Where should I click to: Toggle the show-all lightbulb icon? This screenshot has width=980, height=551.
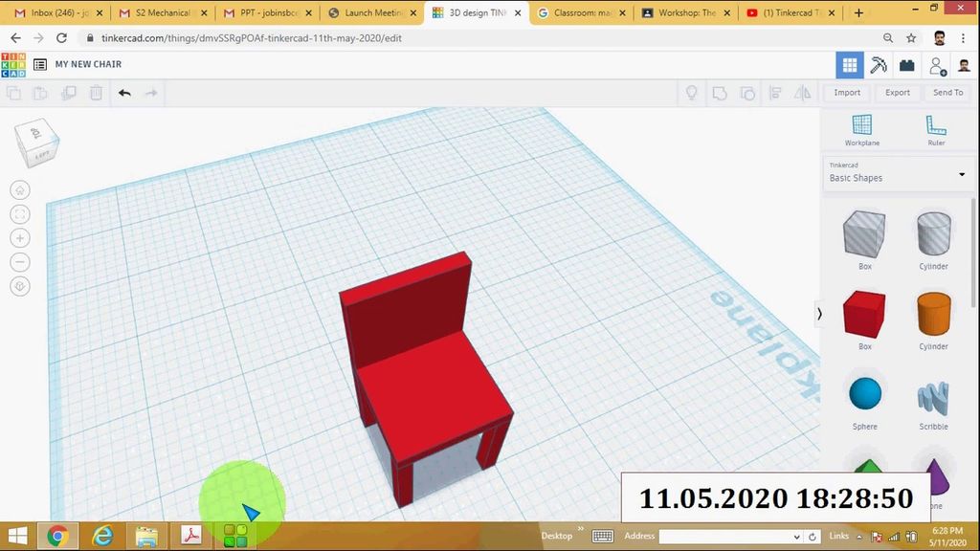click(x=691, y=93)
